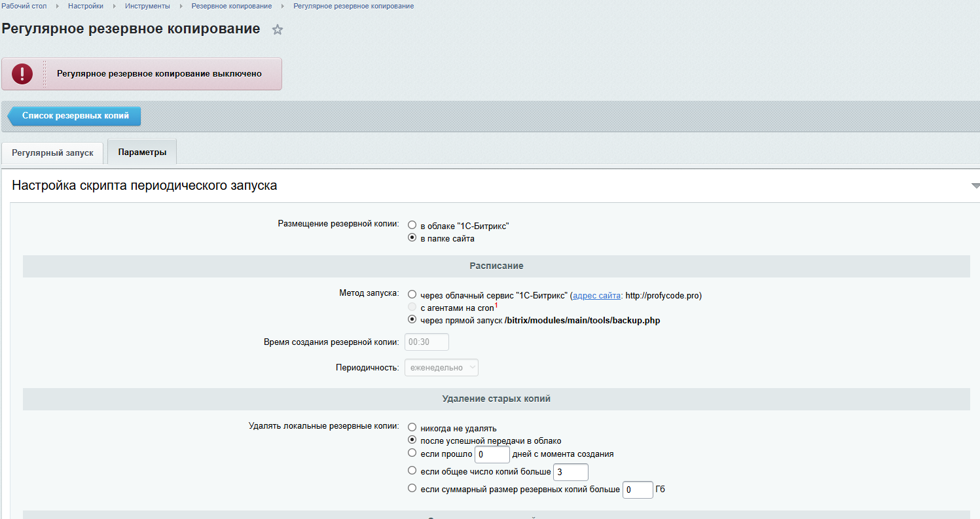Select delete if total size exceeds option
This screenshot has width=980, height=519.
point(412,488)
